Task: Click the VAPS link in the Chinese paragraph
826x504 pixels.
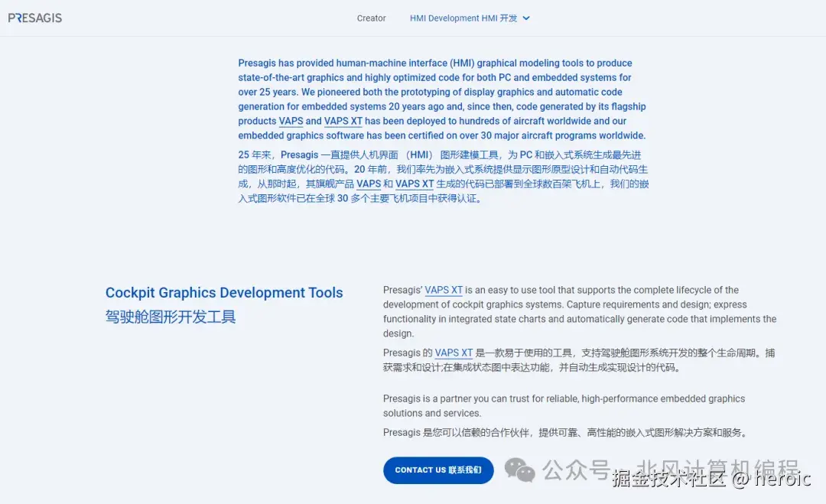Action: click(x=369, y=184)
